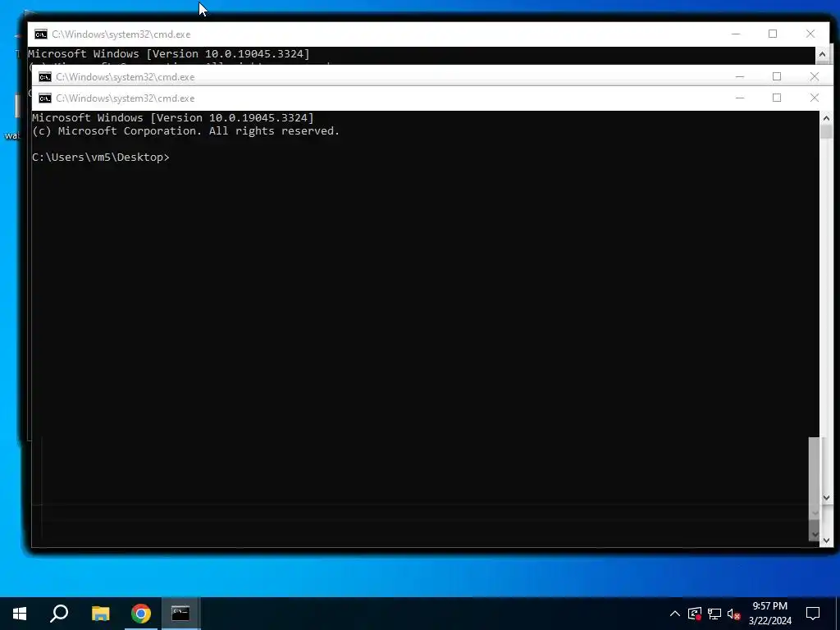The height and width of the screenshot is (630, 840).
Task: Minimize the middle cmd.exe window
Action: point(740,76)
